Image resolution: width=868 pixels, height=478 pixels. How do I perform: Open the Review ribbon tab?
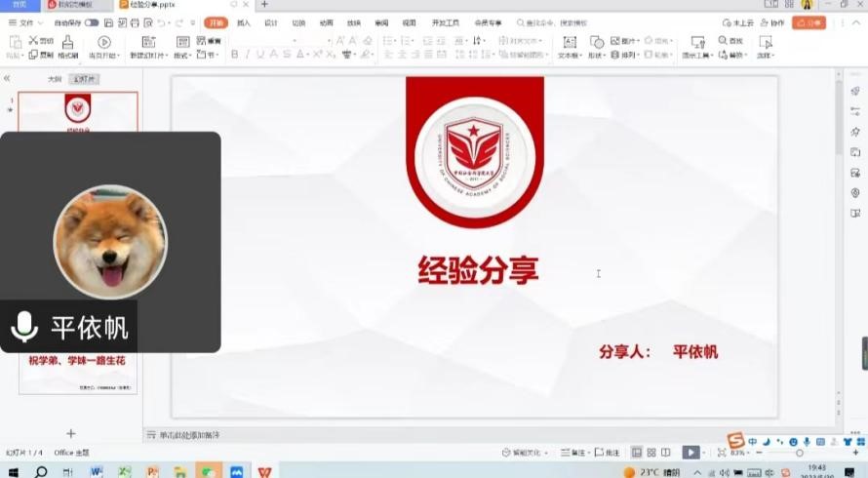pos(381,22)
